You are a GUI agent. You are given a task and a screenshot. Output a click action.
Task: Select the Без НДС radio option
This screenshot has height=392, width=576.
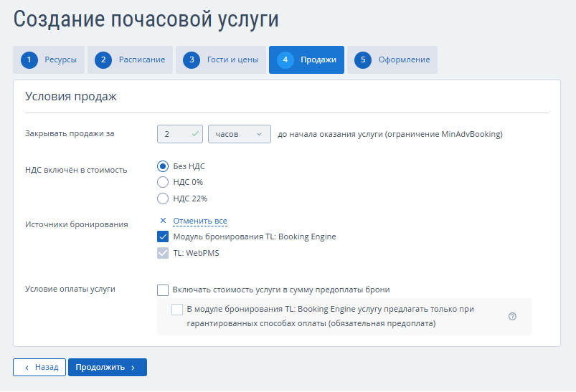pos(163,166)
